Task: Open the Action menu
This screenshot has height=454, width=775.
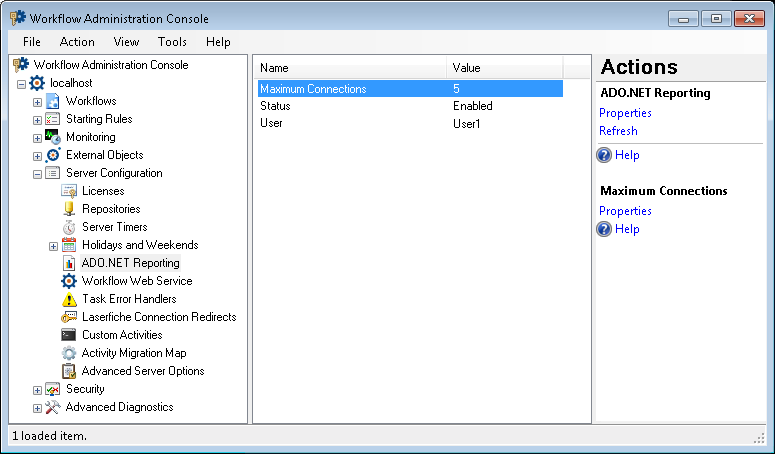Action: pyautogui.click(x=77, y=42)
